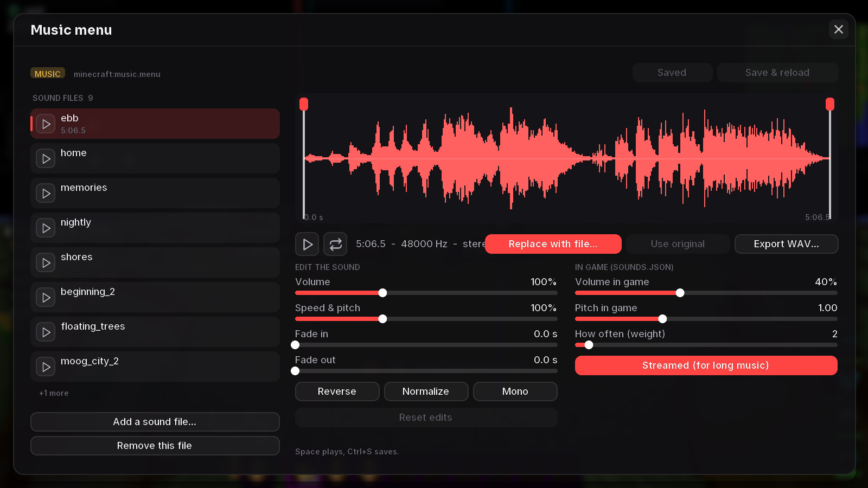Select the memories sound file row
The image size is (868, 488).
[155, 193]
